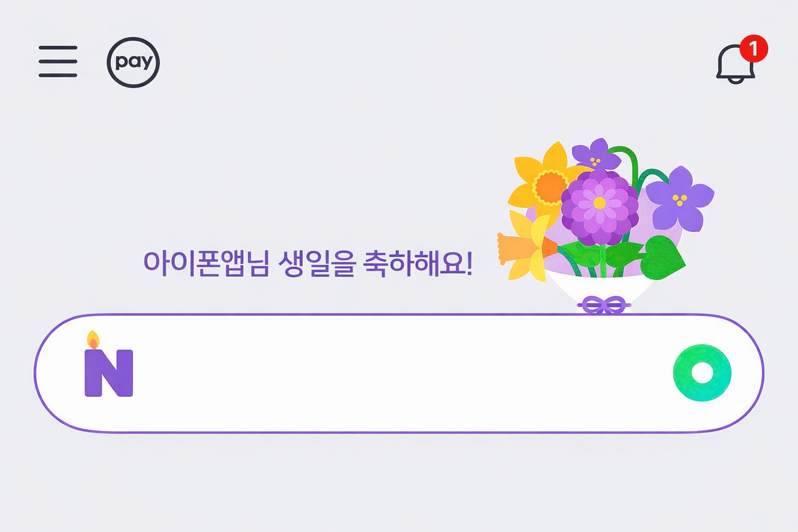Click the "생일을 축하해요!" birthday message text
Viewport: 798px width, 532px height.
coord(375,263)
